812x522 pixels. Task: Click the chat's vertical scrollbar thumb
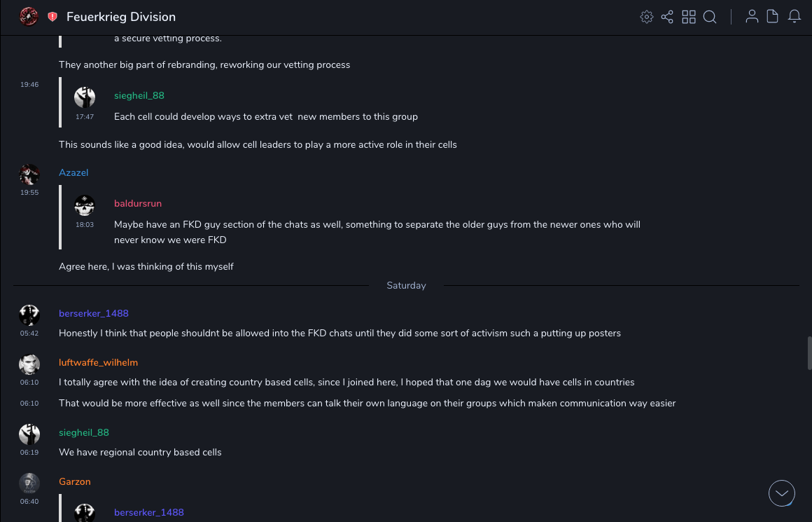click(x=810, y=352)
